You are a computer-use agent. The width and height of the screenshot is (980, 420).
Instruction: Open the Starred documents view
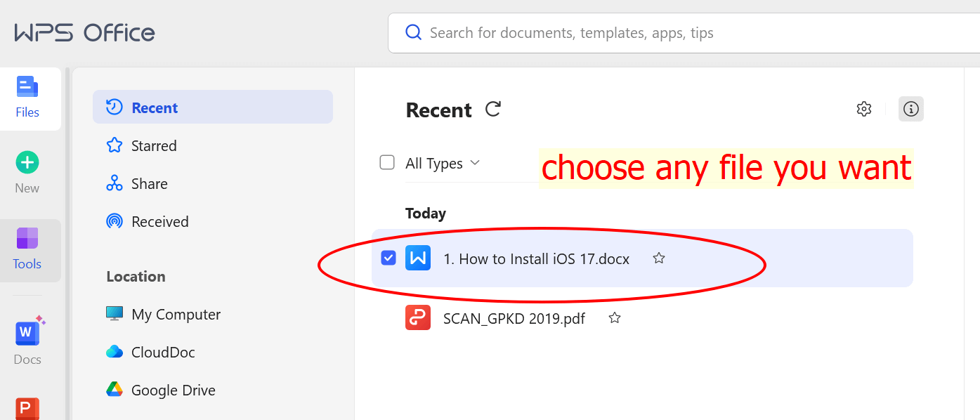[x=153, y=145]
